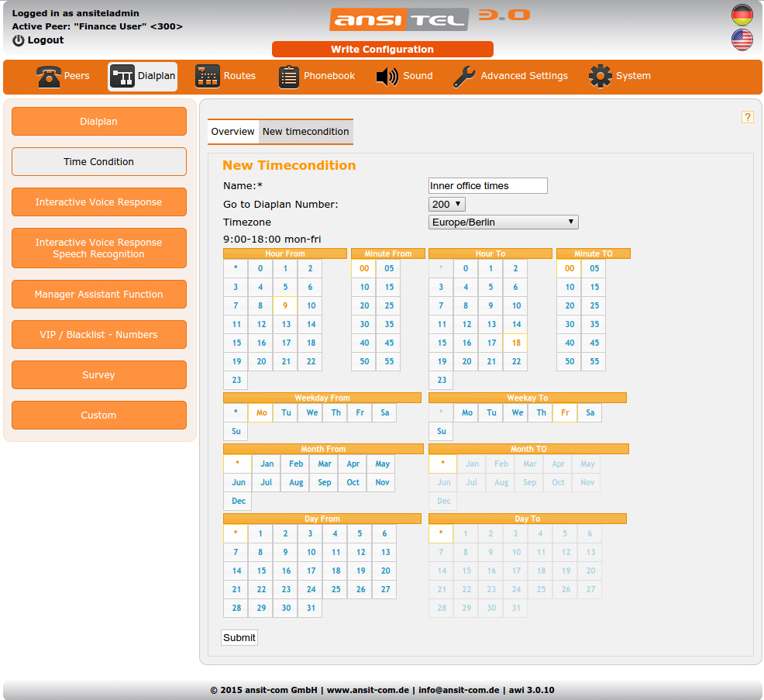The width and height of the screenshot is (764, 700).
Task: Select Sa in Weekday From grid
Action: pos(384,413)
